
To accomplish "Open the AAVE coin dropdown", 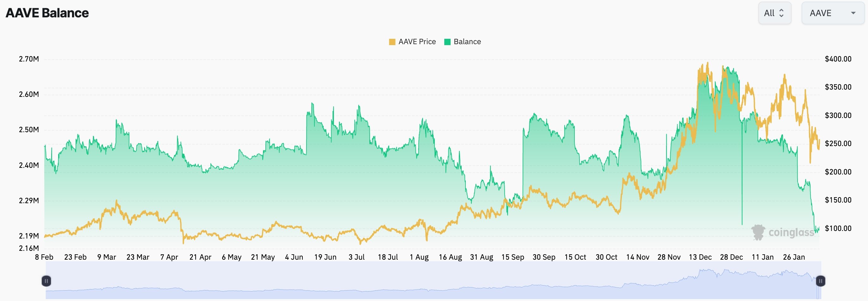I will pos(833,13).
